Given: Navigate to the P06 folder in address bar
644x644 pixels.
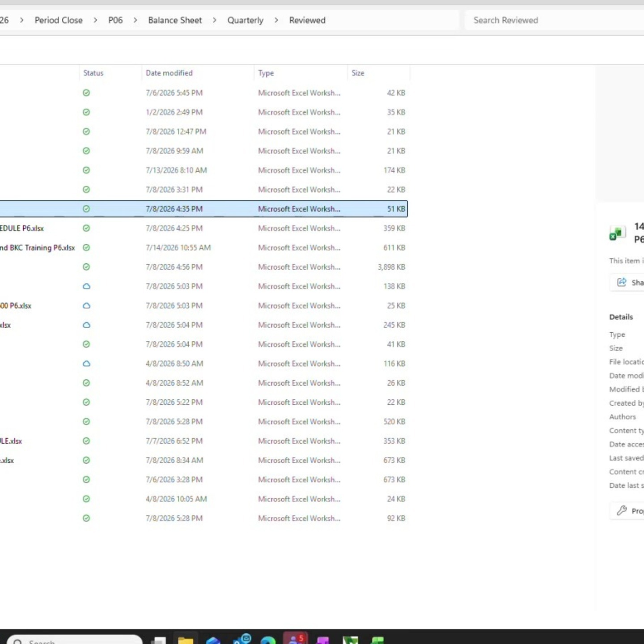Looking at the screenshot, I should 115,20.
